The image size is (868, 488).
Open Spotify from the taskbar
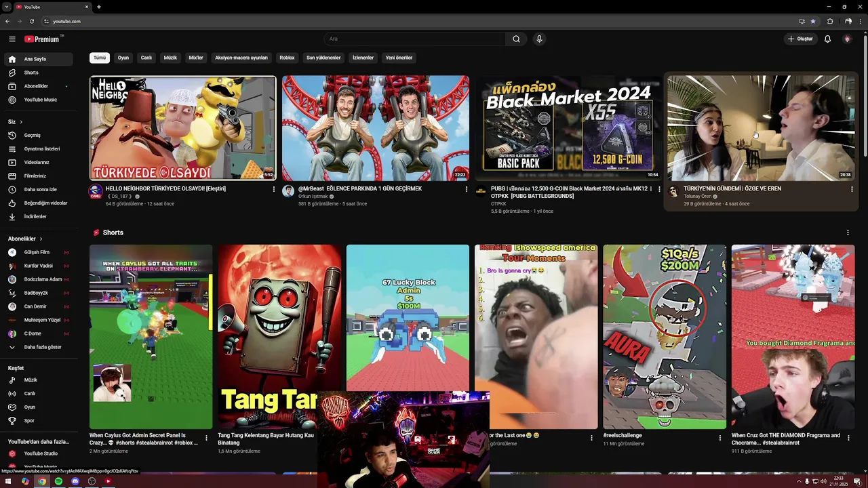pyautogui.click(x=58, y=481)
